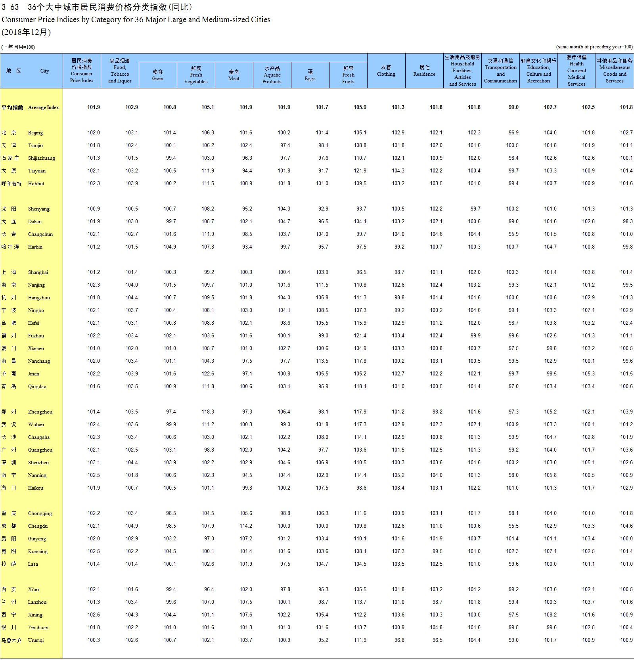Click the Beijing row label
The image size is (634, 672).
[35, 133]
